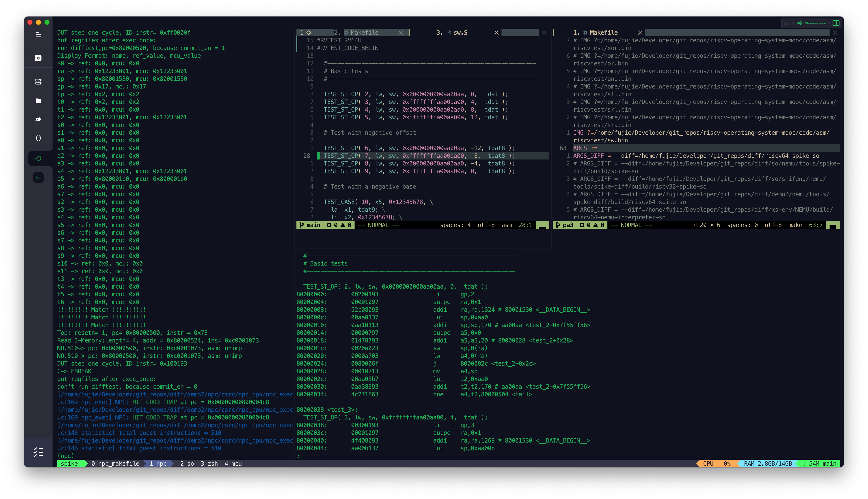Click the warning triangle in right statusline
868x499 pixels.
595,225
